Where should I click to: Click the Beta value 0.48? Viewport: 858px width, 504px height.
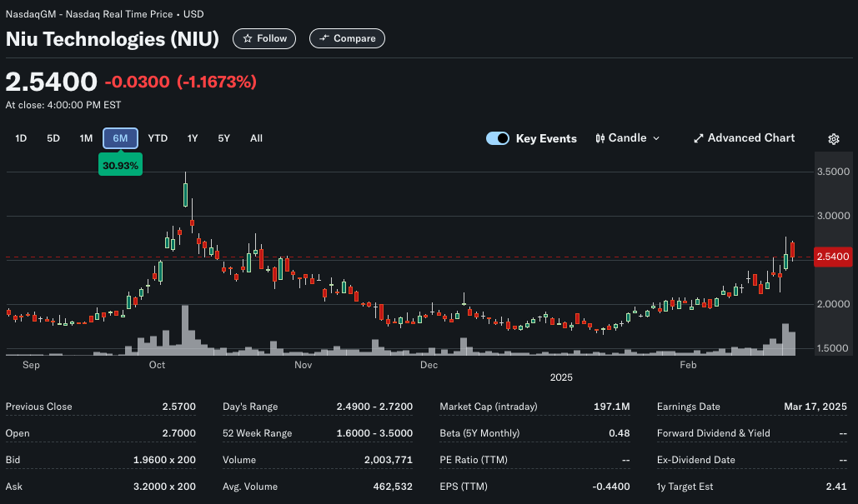pyautogui.click(x=620, y=433)
